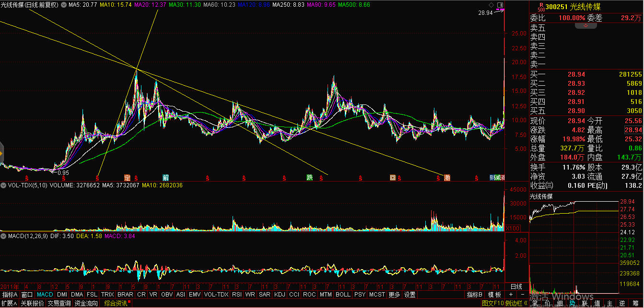The image size is (644, 308).
Task: Click the '回' buyback marker icon
Action: pyautogui.click(x=393, y=178)
